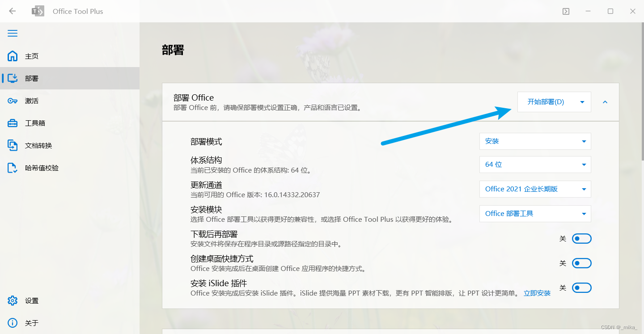
Task: Enable the 创建桌面快捷方式 toggle
Action: point(582,263)
